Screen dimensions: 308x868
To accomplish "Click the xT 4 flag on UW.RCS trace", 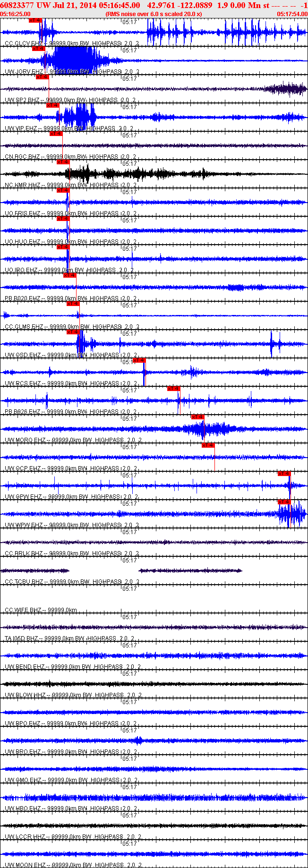I will coord(139,360).
